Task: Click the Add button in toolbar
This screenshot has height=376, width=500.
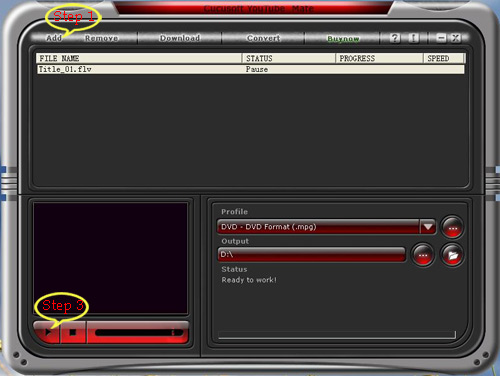Action: click(x=54, y=38)
